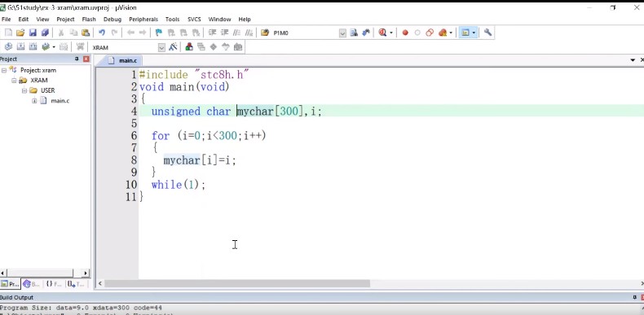Start the debug session with the magnifier icon

tap(382, 33)
